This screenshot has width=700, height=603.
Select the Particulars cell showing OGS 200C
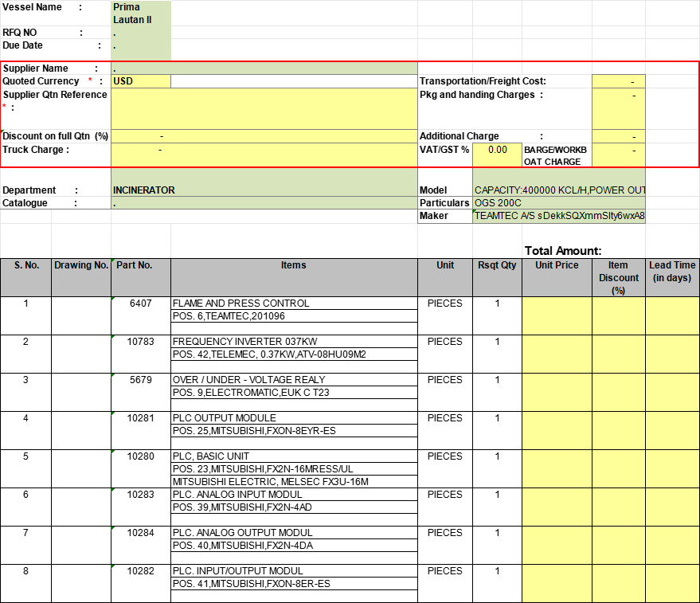pos(558,203)
